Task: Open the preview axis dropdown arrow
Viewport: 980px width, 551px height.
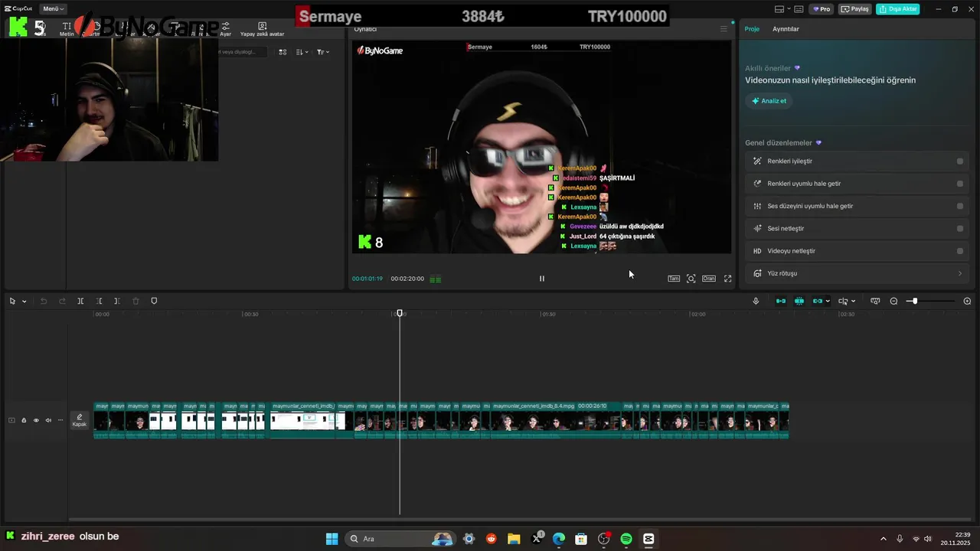Action: pos(853,302)
